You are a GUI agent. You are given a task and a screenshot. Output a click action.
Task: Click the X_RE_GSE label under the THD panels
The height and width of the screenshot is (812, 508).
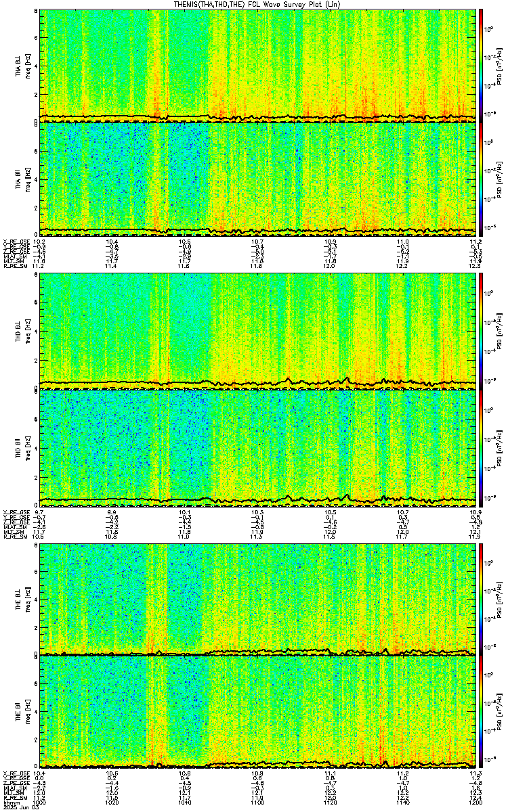pyautogui.click(x=15, y=512)
